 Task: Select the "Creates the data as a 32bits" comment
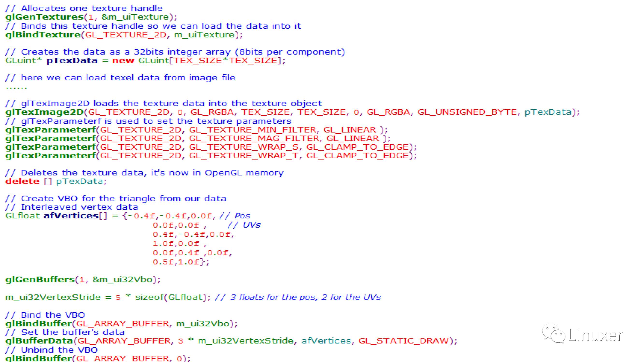(x=175, y=52)
